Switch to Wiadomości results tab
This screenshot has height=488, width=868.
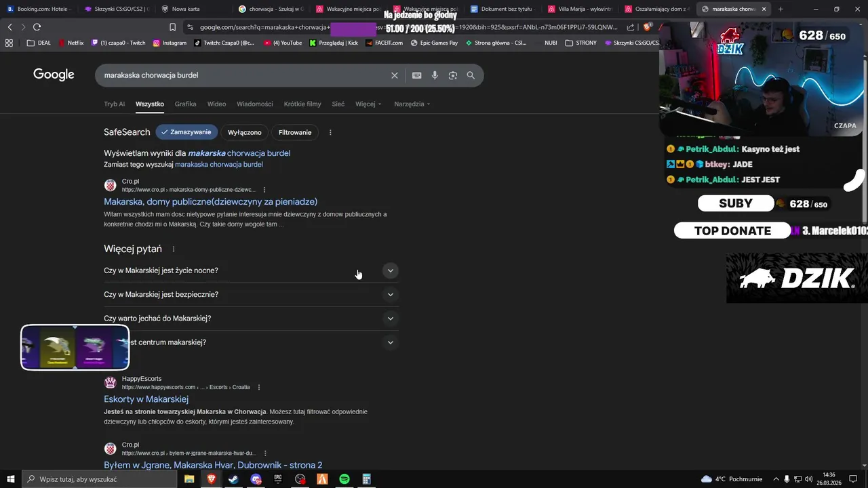click(x=255, y=104)
